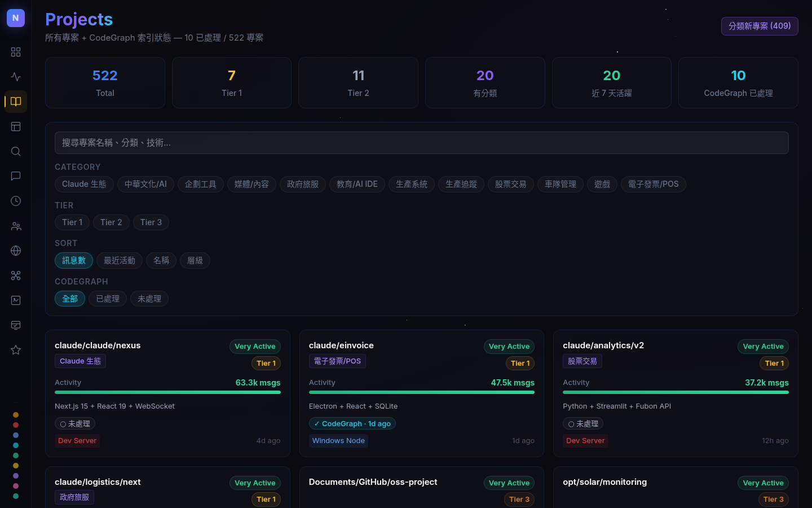
Task: Filter by the Tier 1 chip under TIER
Action: [72, 222]
